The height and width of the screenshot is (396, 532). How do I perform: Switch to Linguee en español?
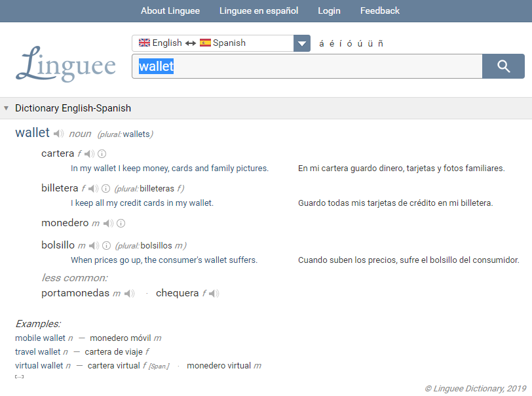tap(259, 11)
